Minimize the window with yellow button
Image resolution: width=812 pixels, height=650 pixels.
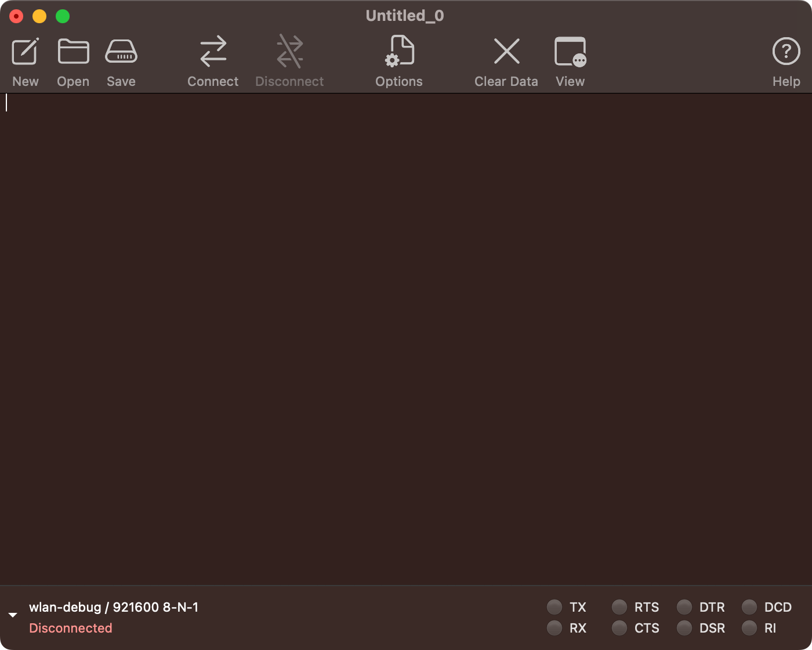point(39,16)
